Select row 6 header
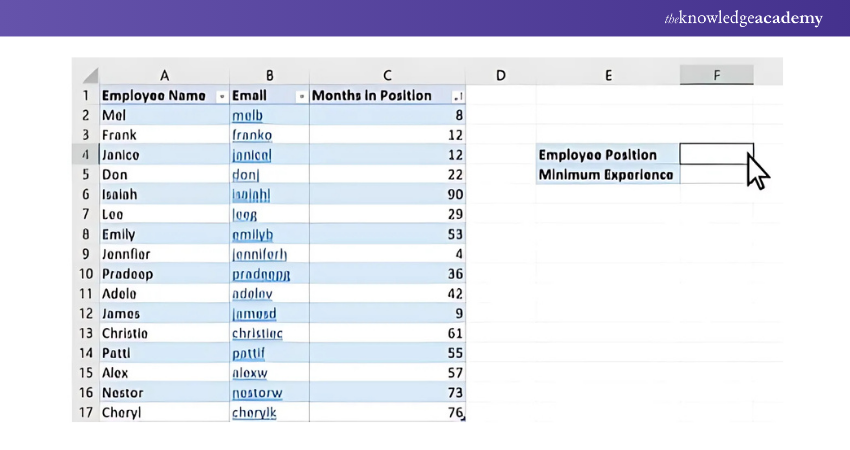This screenshot has width=850, height=450. coord(86,194)
